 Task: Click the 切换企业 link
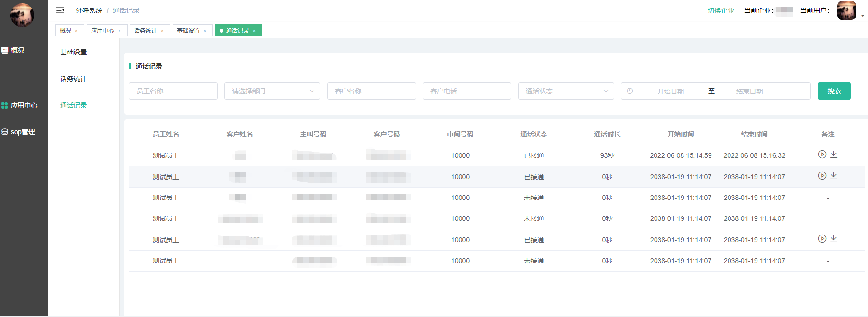coord(720,10)
